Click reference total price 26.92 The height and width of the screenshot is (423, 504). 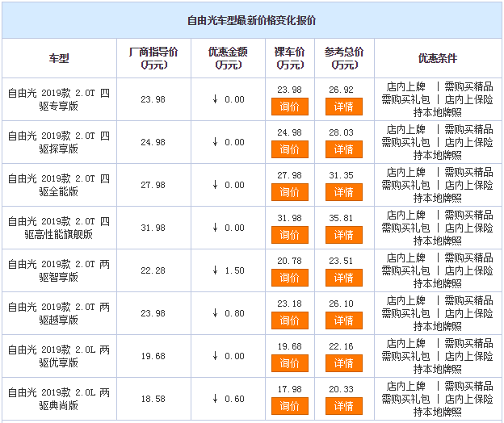(341, 90)
